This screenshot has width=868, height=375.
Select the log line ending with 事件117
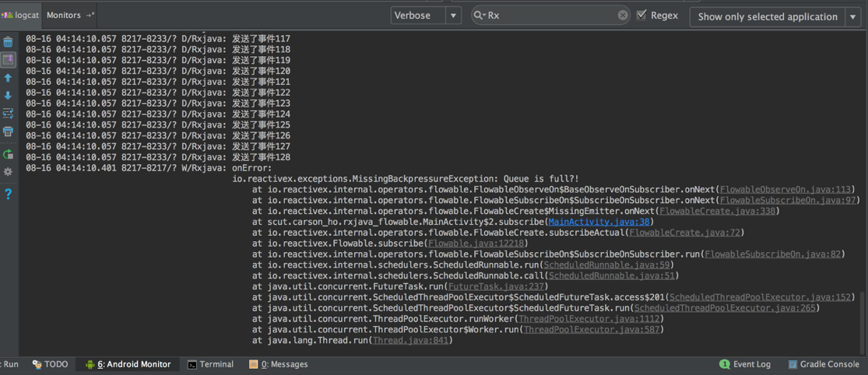(158, 39)
